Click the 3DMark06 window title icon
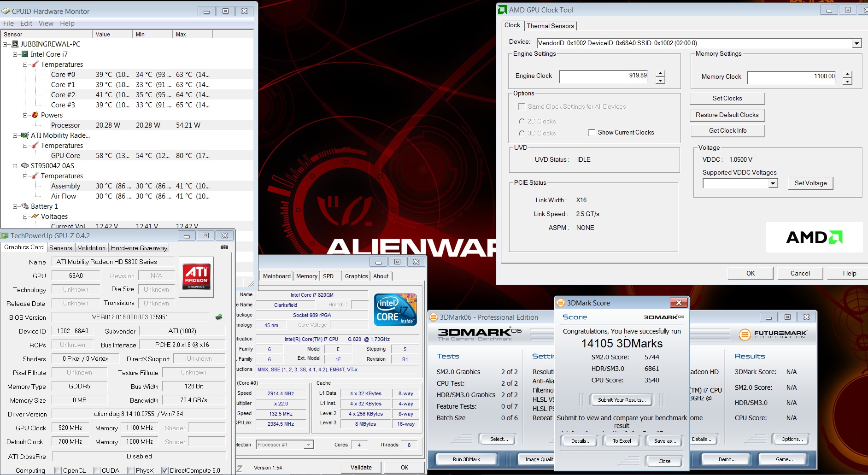 [434, 317]
